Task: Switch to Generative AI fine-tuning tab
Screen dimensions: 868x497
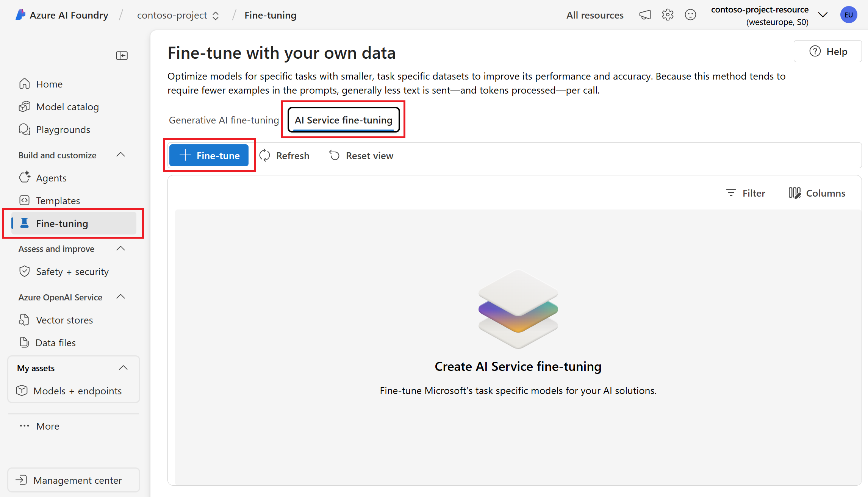Action: coord(224,120)
